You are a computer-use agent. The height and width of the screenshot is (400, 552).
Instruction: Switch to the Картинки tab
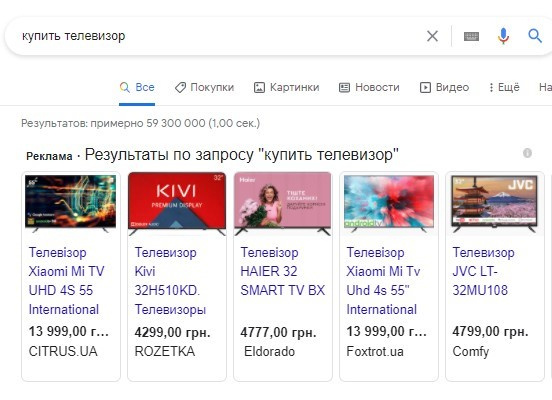tap(287, 87)
